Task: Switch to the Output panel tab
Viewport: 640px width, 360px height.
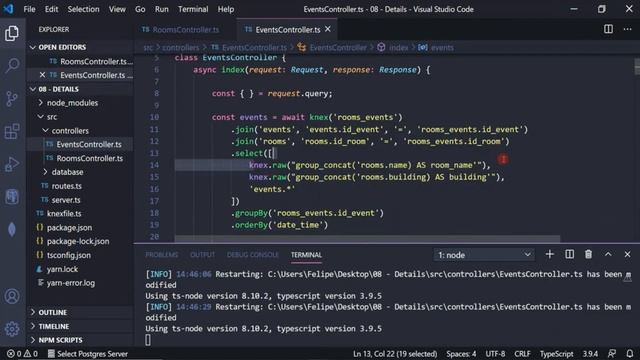Action: click(202, 255)
